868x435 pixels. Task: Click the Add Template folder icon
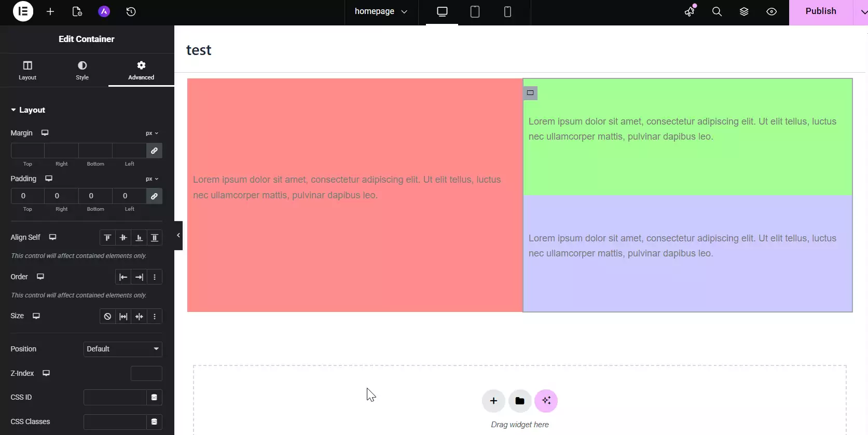(519, 401)
